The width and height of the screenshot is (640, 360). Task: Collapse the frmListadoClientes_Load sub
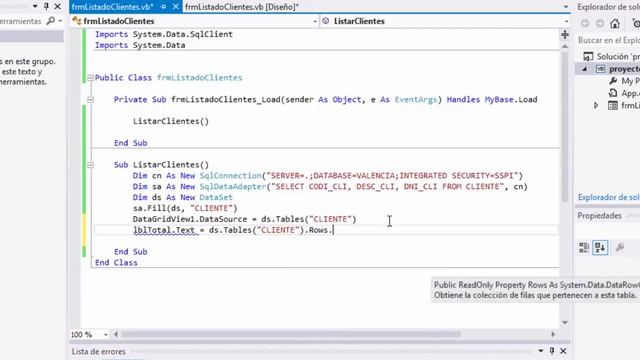point(90,100)
